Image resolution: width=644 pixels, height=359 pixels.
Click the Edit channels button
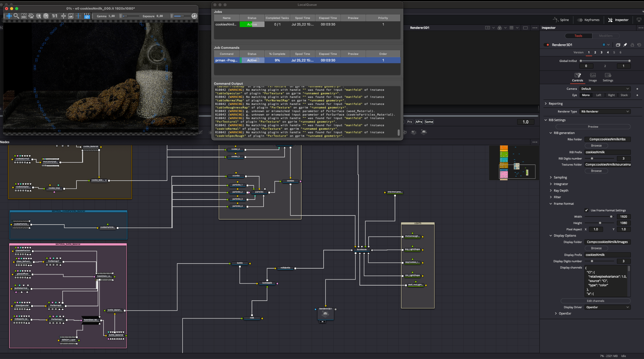tap(596, 301)
